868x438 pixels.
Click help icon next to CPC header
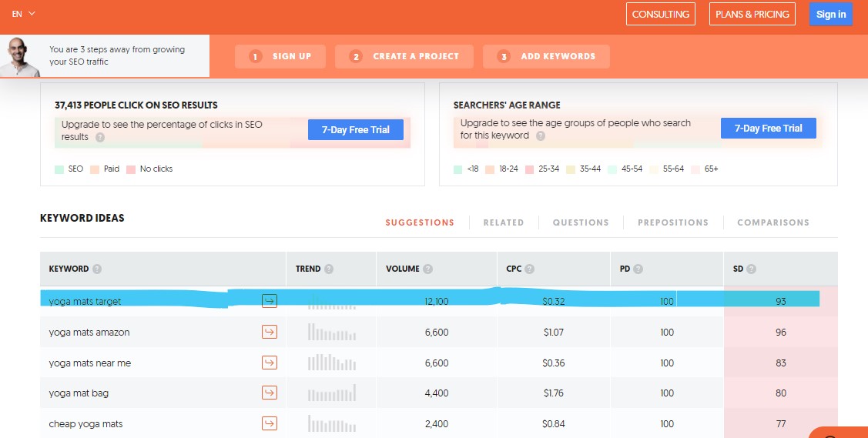[529, 269]
